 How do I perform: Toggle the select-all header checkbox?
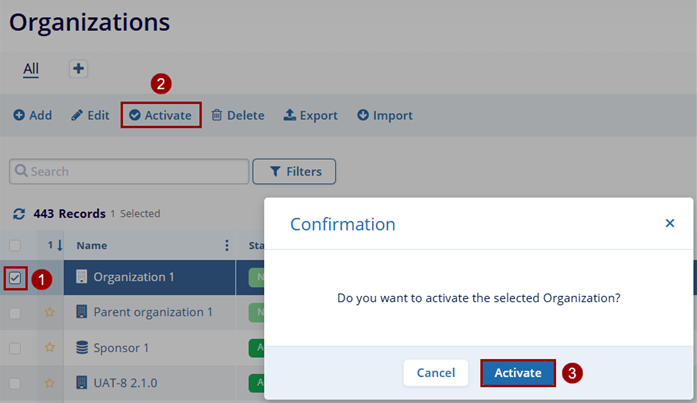(15, 245)
